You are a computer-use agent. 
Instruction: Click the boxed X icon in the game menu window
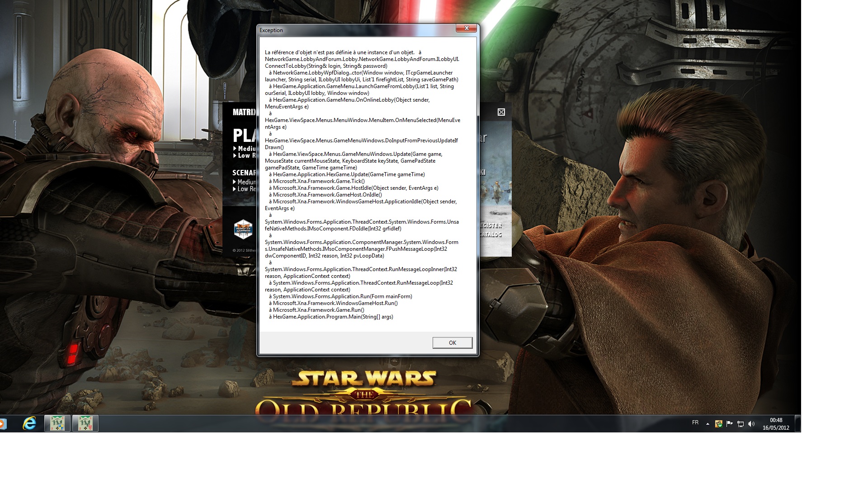(501, 112)
